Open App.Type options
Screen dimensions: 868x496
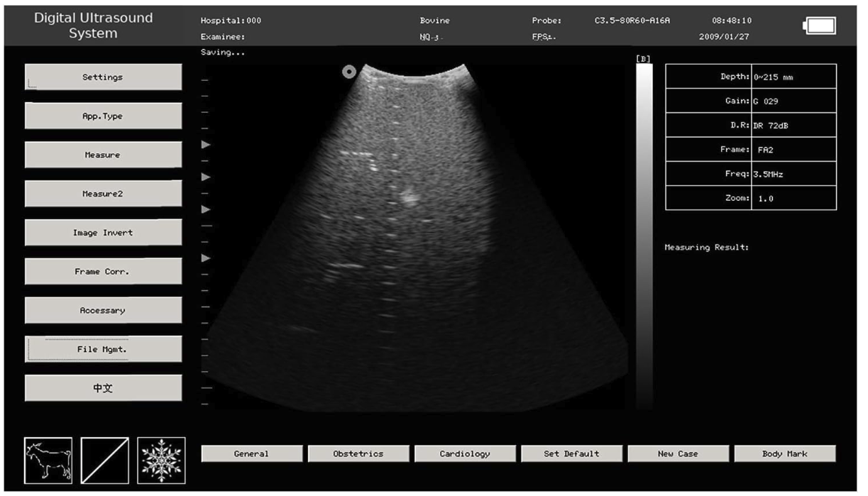103,116
